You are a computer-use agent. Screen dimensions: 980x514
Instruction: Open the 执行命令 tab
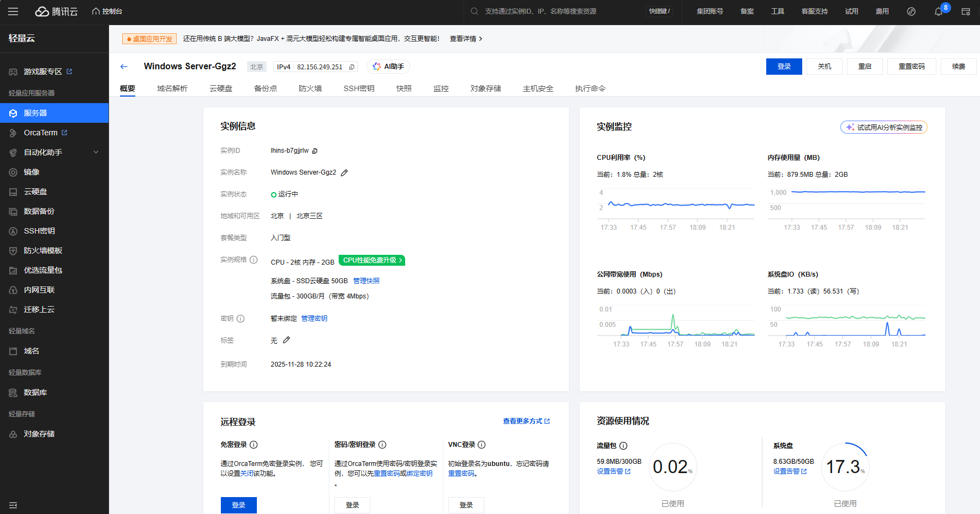coord(590,88)
